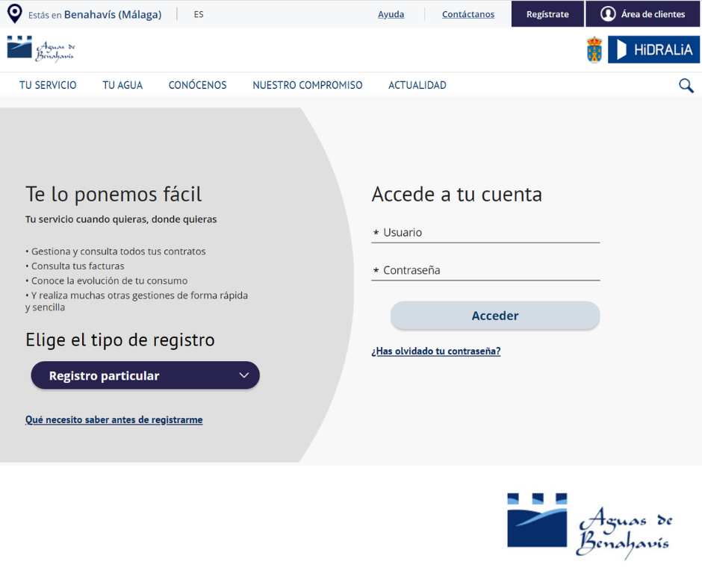The image size is (702, 588).
Task: Click the municipal coat of arms icon
Action: point(594,50)
